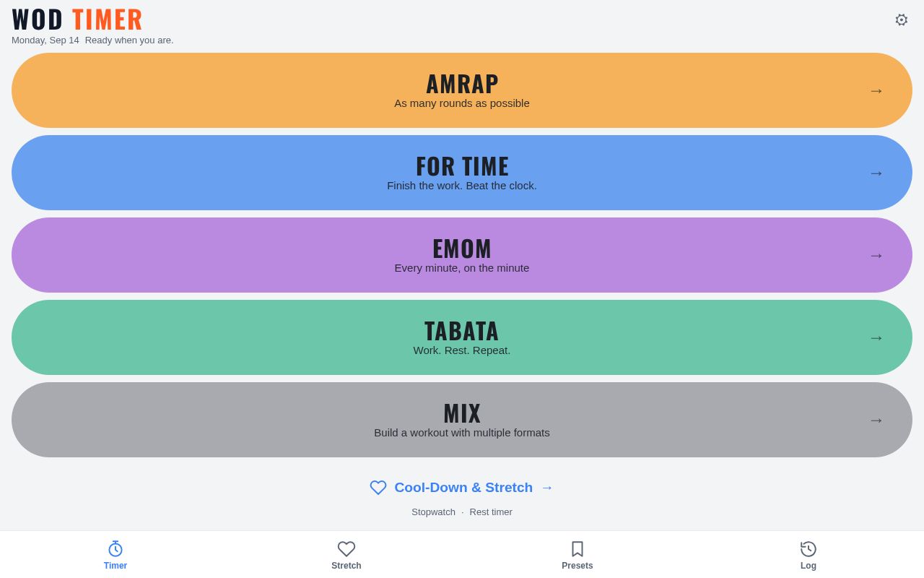Select the AMRAP workout mode

[462, 90]
